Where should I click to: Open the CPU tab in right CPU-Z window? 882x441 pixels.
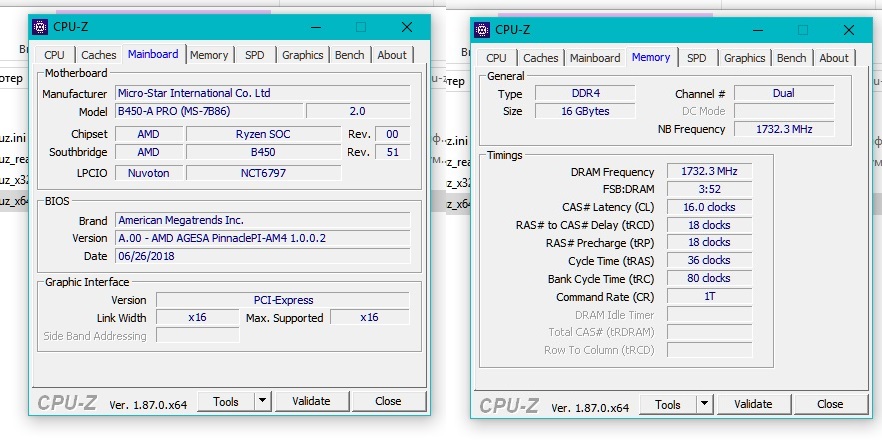496,58
